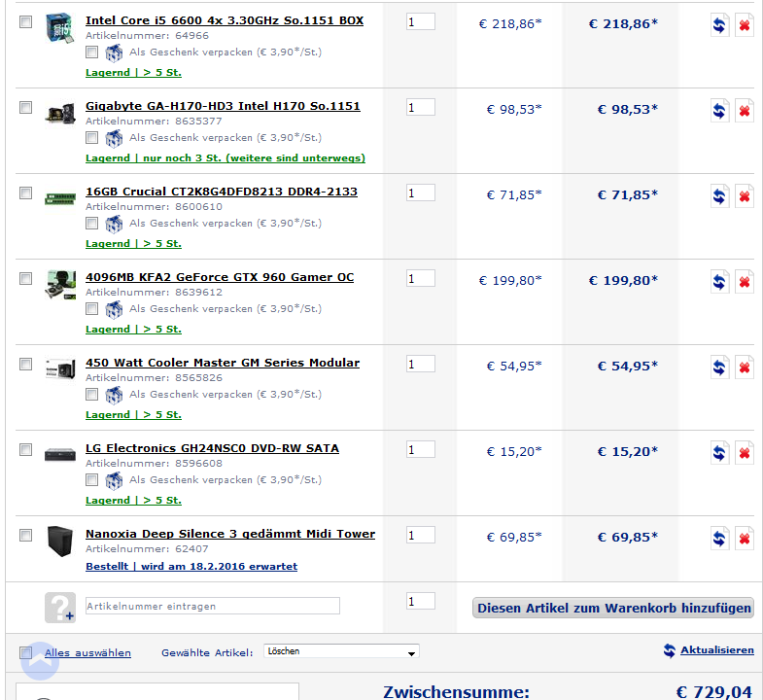This screenshot has width=763, height=700.
Task: Open LG DVD drive thumbnail
Action: click(x=60, y=454)
